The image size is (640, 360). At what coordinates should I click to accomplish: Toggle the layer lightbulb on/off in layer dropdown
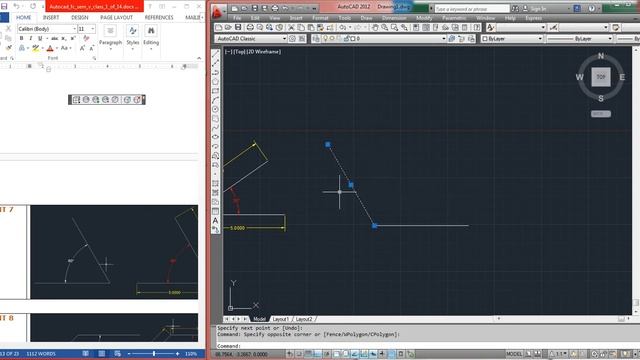[x=325, y=38]
